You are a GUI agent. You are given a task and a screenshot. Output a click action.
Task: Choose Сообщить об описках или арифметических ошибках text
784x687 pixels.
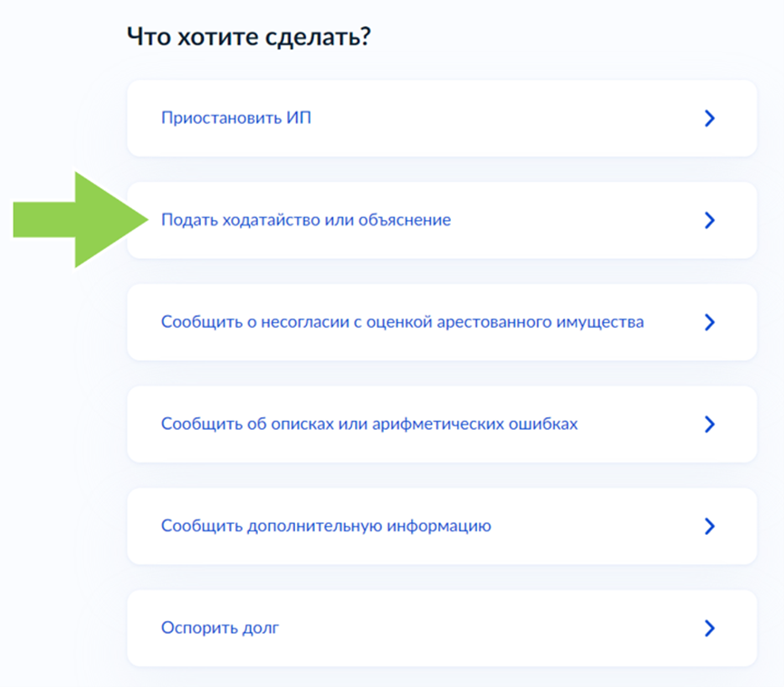(368, 425)
